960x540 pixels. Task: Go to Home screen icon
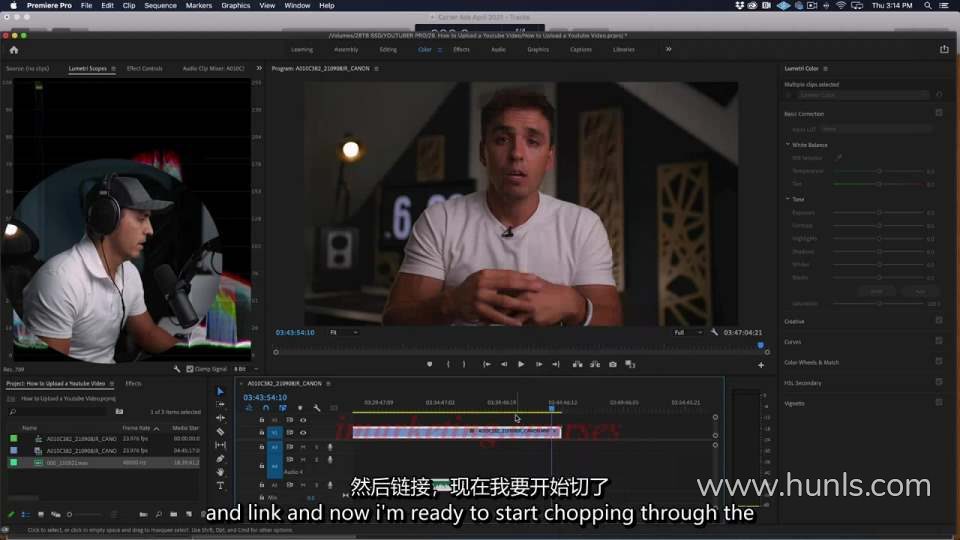(14, 50)
